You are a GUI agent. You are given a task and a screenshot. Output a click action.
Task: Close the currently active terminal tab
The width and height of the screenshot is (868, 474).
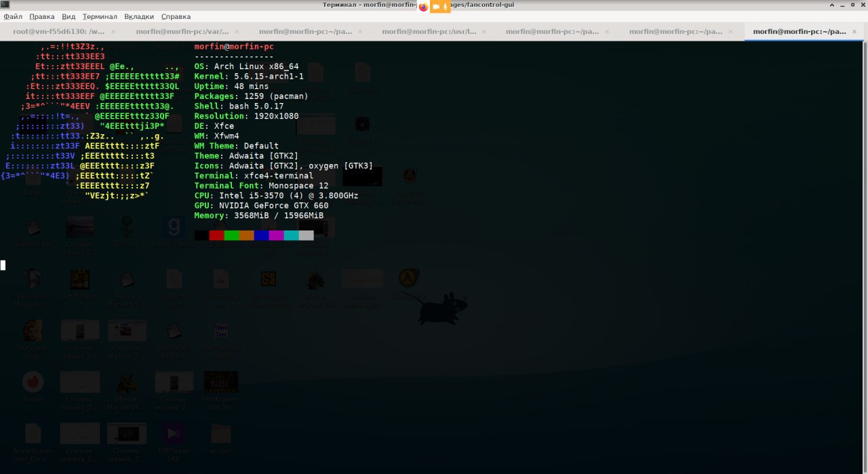pyautogui.click(x=855, y=31)
